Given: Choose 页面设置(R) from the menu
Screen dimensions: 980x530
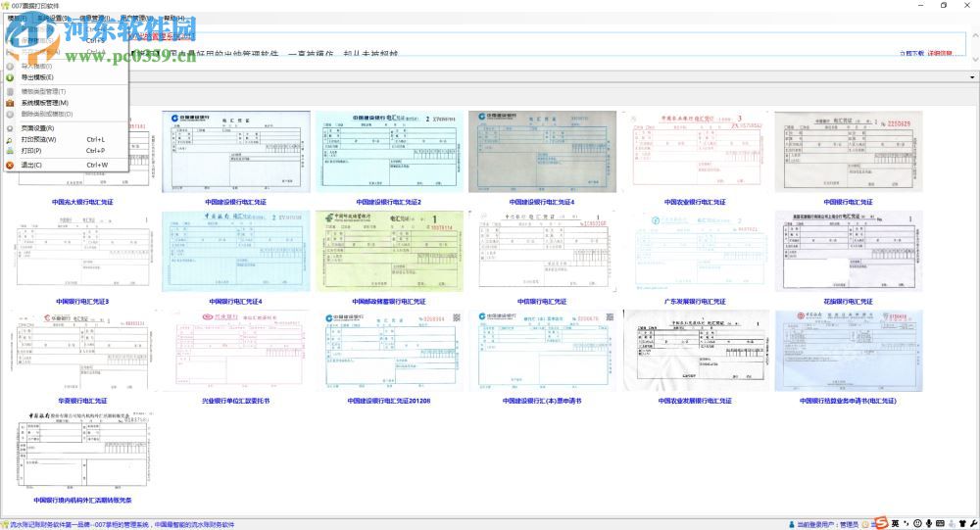Looking at the screenshot, I should click(37, 128).
